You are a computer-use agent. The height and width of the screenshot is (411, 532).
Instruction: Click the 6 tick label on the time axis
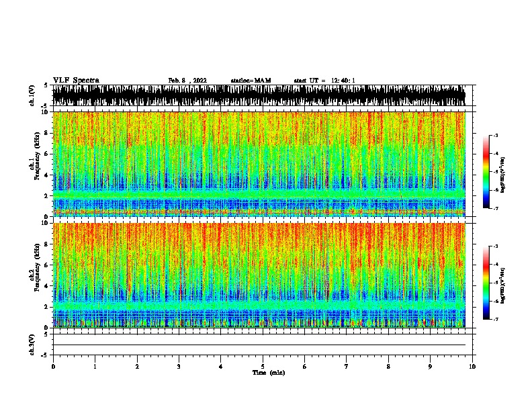[x=305, y=366]
